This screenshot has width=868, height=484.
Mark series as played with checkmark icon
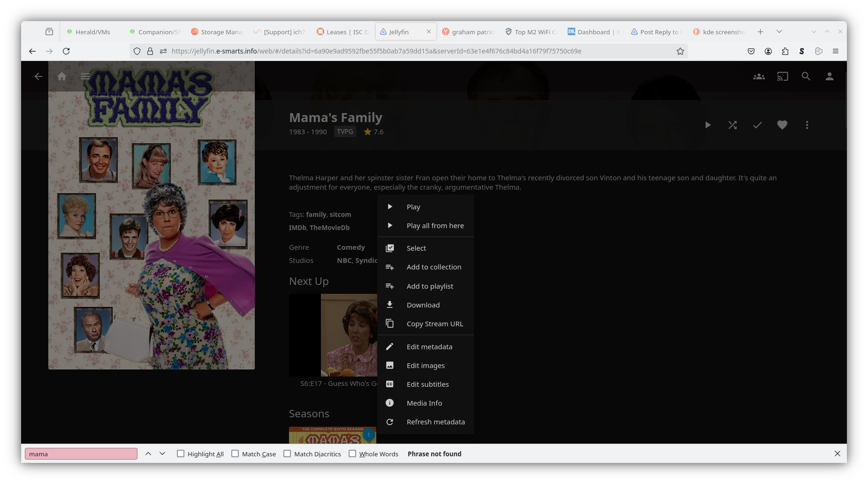click(757, 125)
